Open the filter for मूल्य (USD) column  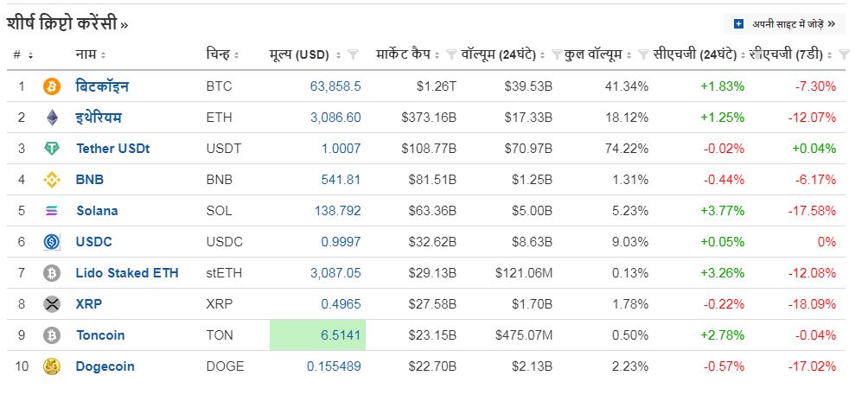(x=353, y=54)
